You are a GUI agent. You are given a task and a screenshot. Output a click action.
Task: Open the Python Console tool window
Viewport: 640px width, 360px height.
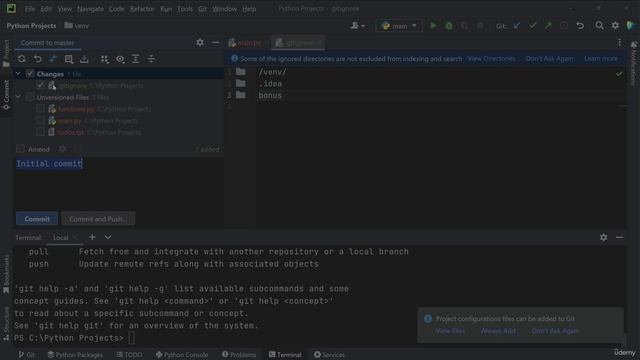[182, 355]
